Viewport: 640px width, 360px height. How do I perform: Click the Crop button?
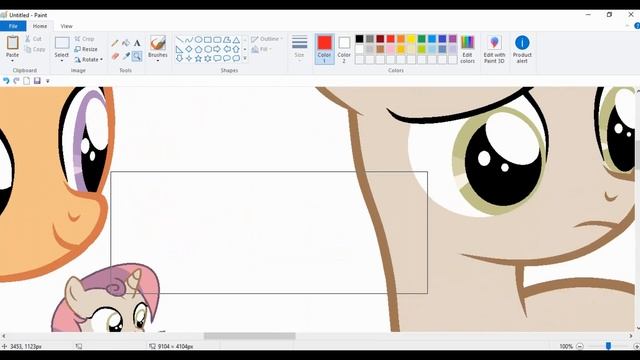point(84,39)
